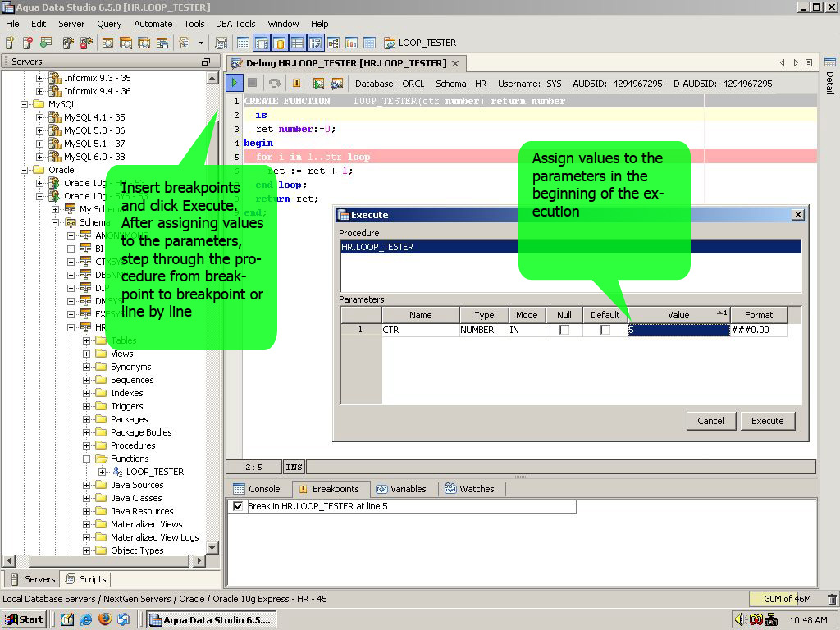The height and width of the screenshot is (630, 840).
Task: Click the LOOP_TESTER function icon in tree
Action: 117,472
